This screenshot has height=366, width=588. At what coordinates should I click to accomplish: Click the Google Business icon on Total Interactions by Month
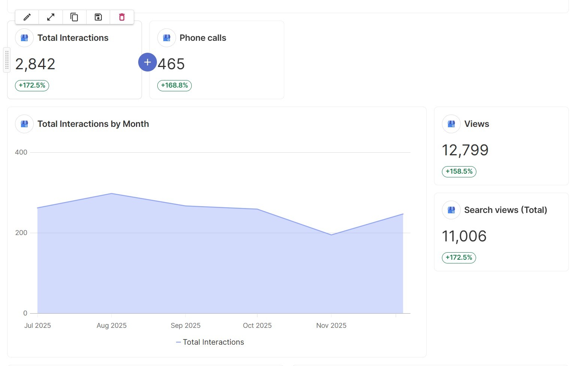pyautogui.click(x=24, y=124)
